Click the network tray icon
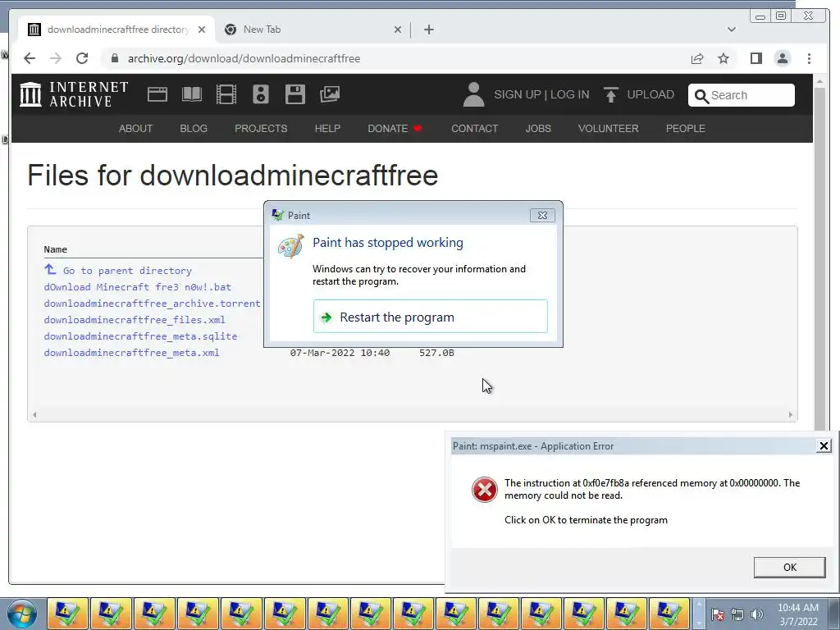 click(737, 614)
